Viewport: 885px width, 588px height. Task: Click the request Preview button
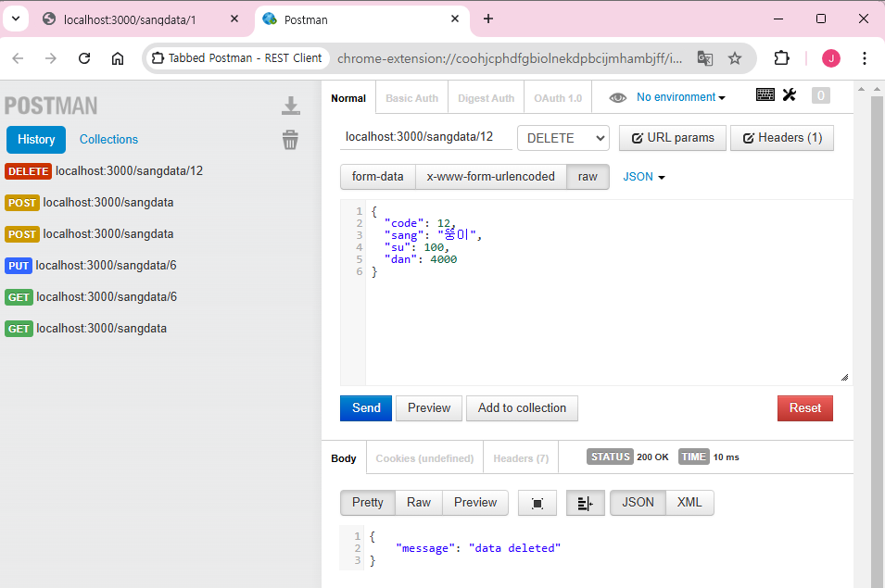pyautogui.click(x=429, y=408)
